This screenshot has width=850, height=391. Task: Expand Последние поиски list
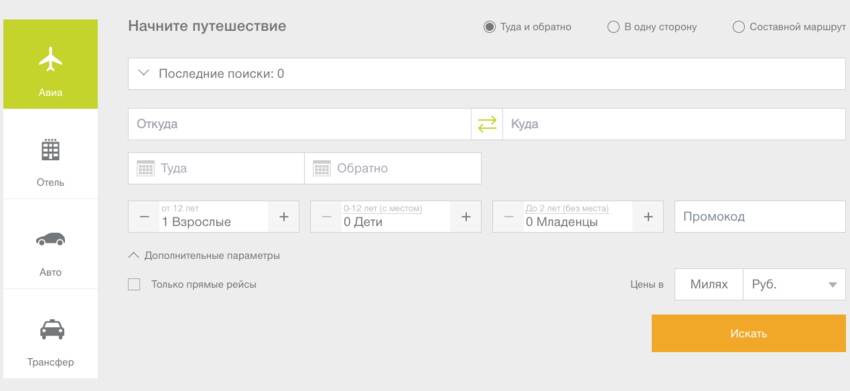tap(487, 74)
